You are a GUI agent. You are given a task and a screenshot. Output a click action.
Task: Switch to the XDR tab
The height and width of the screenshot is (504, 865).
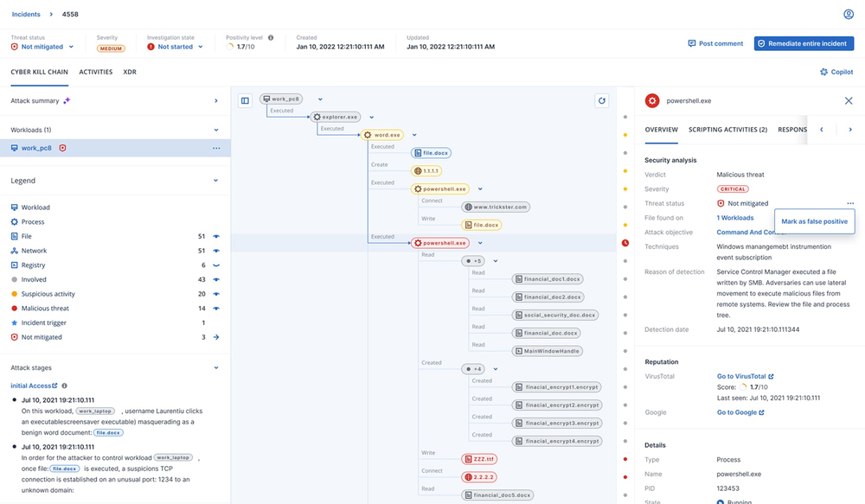pos(130,72)
